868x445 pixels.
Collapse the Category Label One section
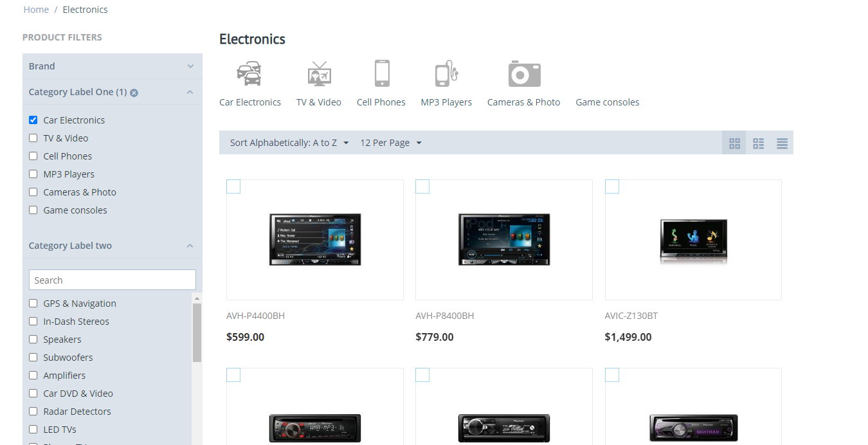pyautogui.click(x=190, y=92)
